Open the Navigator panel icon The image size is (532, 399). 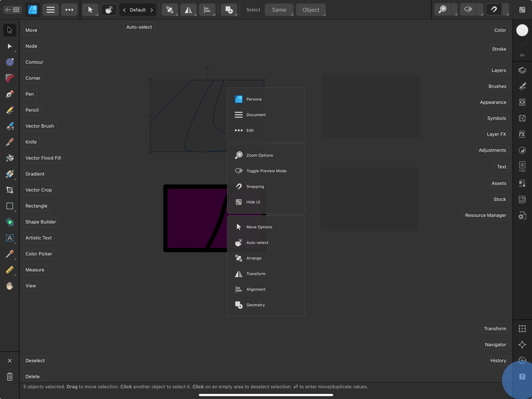(522, 345)
